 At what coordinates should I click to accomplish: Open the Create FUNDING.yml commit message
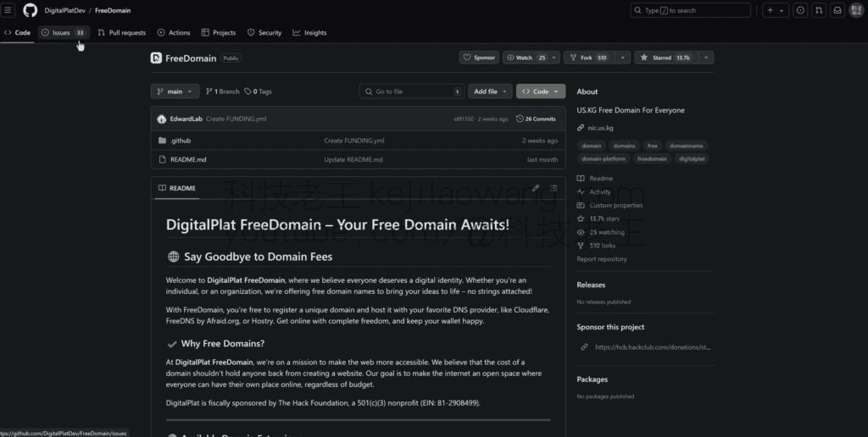(x=236, y=119)
